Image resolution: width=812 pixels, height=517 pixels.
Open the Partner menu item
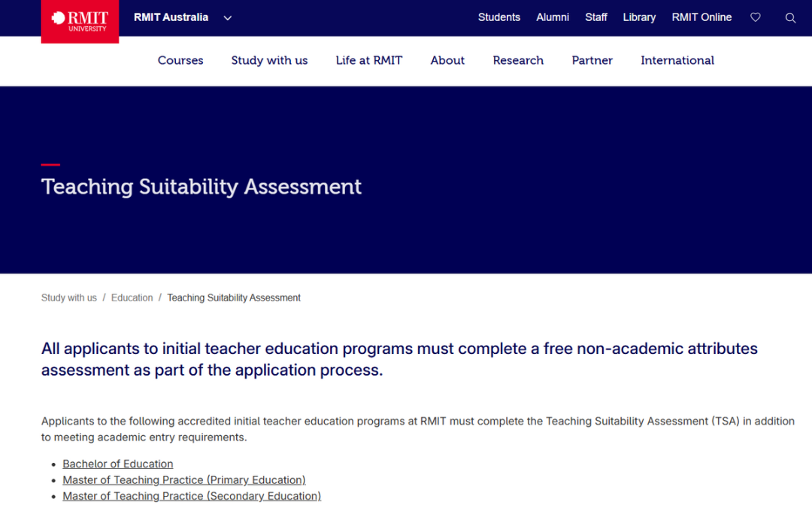(592, 60)
